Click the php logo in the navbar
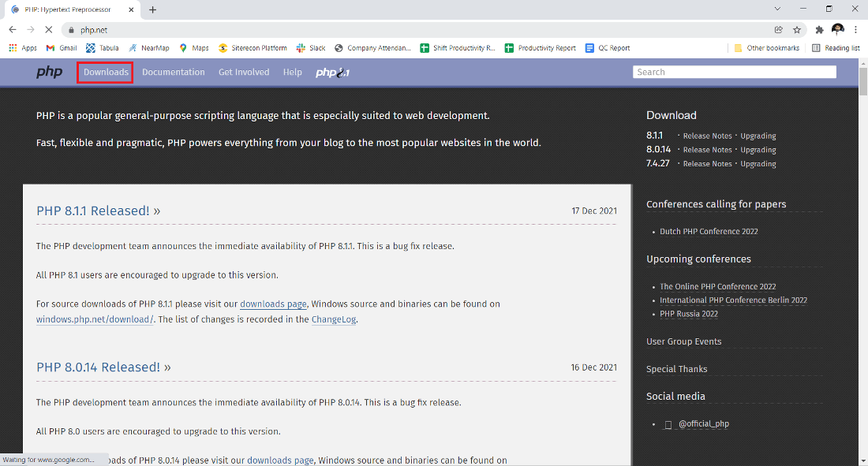The height and width of the screenshot is (466, 868). point(49,72)
